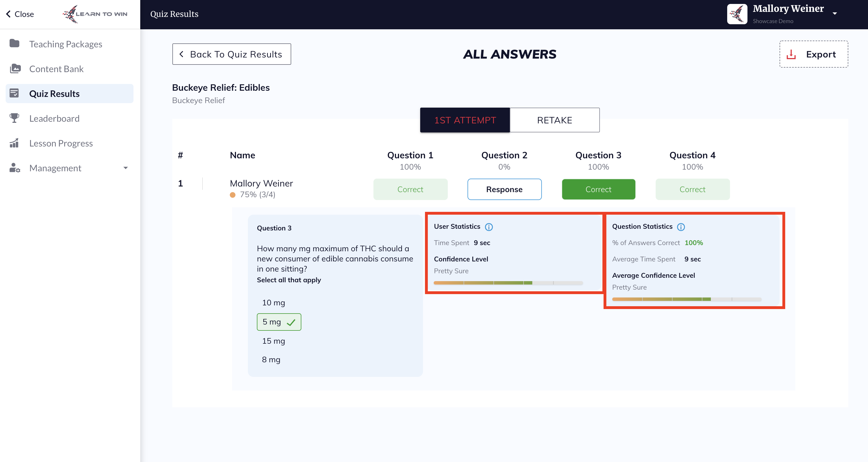The image size is (868, 462).
Task: Click the Content Bank images icon
Action: [15, 68]
